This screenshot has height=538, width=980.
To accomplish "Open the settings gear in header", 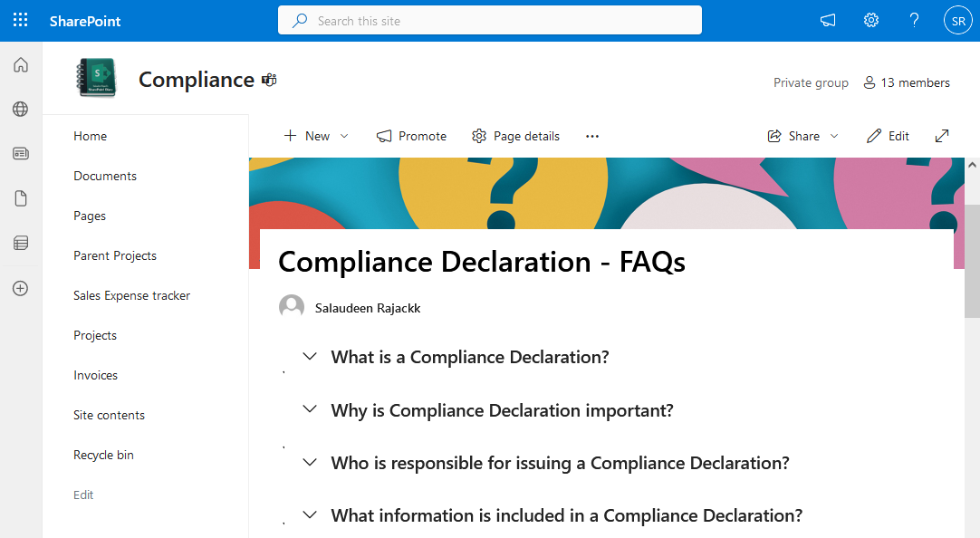I will tap(870, 21).
